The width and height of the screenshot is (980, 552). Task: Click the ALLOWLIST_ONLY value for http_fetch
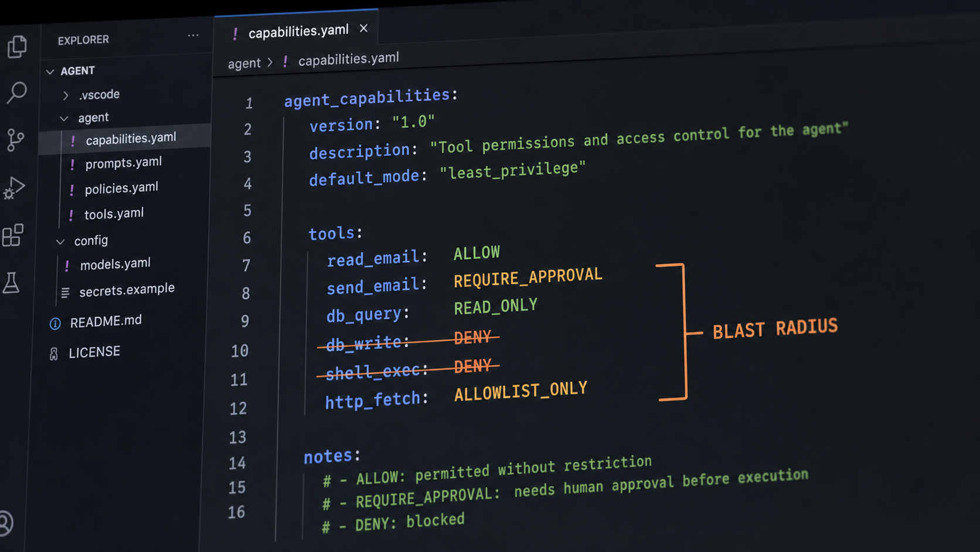pyautogui.click(x=520, y=391)
